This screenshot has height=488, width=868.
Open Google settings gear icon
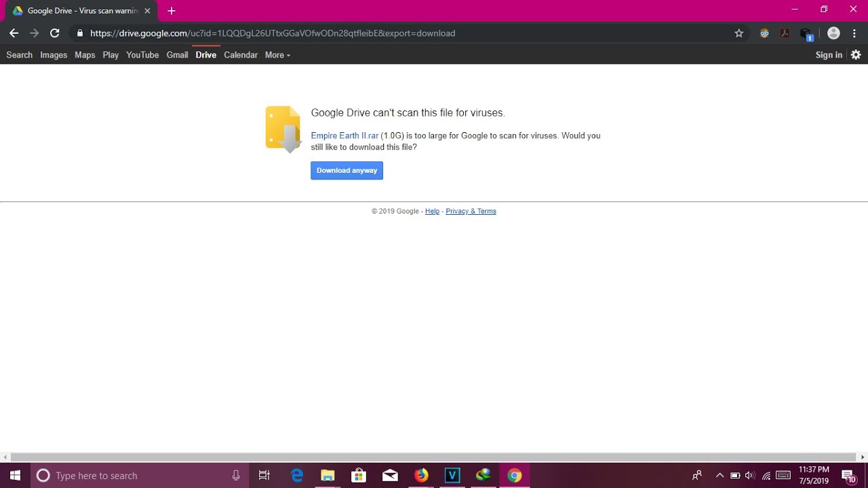point(856,55)
